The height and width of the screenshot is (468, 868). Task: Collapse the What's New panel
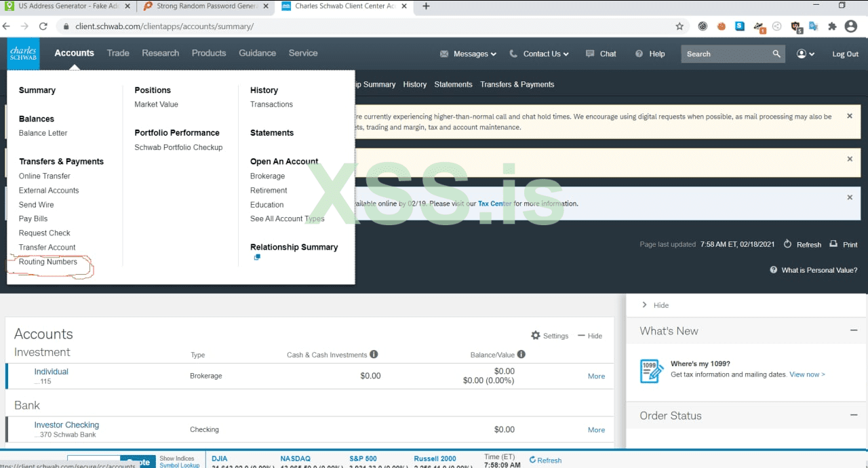tap(854, 330)
